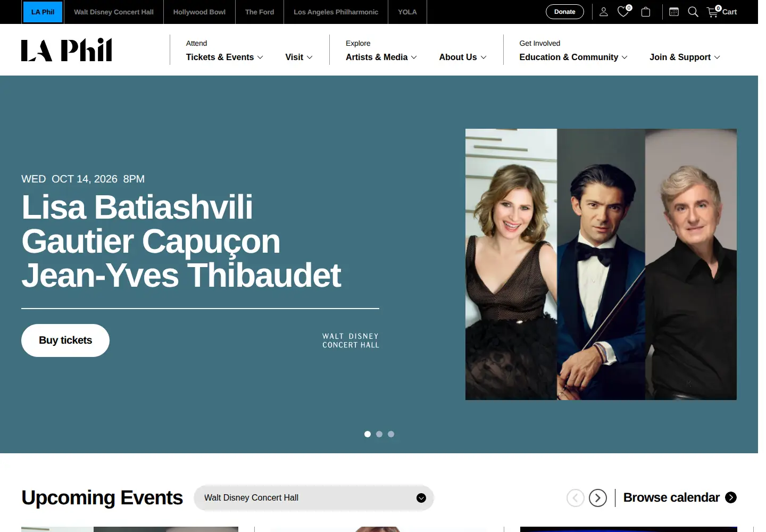
Task: Switch to the LA Phil tab
Action: tap(43, 12)
